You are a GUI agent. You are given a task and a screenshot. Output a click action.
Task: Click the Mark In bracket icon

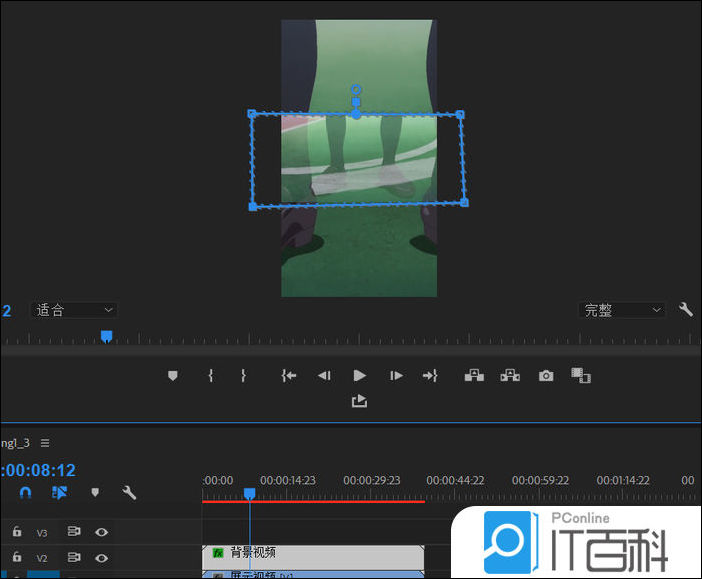(210, 375)
